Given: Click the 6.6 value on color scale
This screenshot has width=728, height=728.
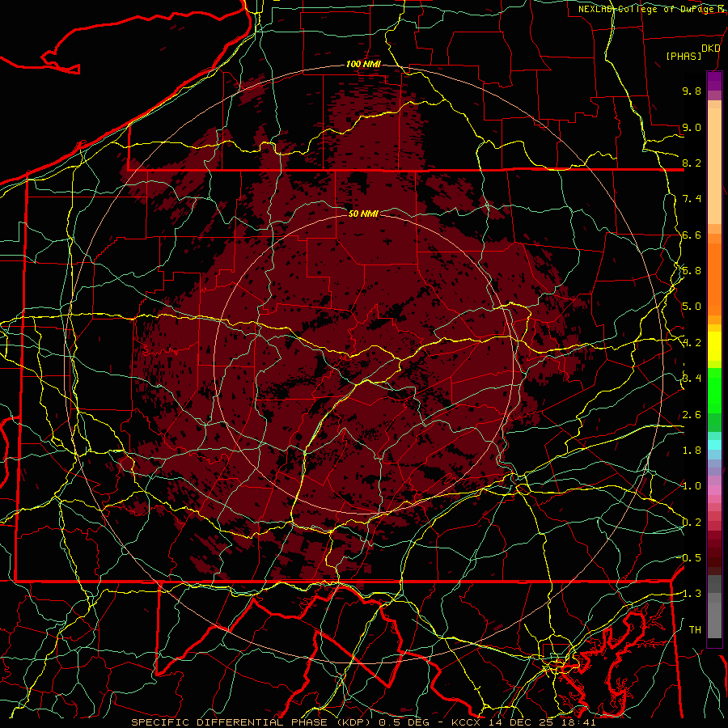Looking at the screenshot, I should (x=692, y=235).
